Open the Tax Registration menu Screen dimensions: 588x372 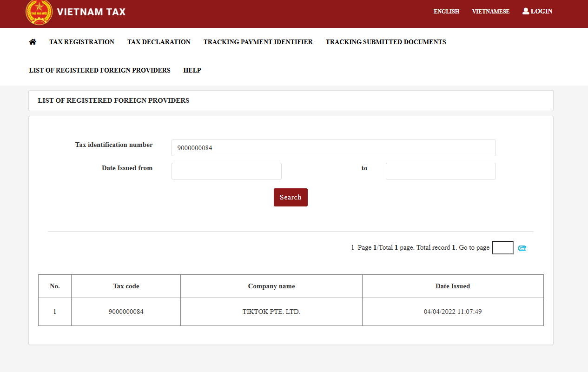pos(82,42)
